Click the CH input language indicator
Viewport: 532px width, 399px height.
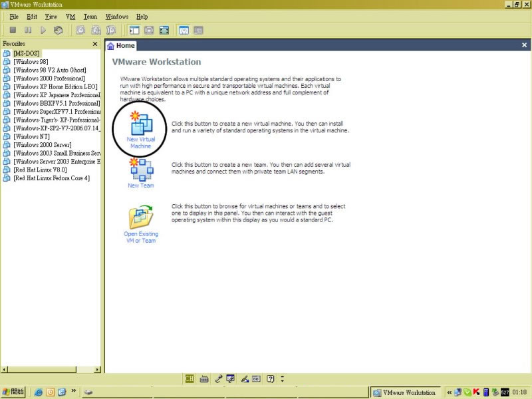(x=190, y=378)
